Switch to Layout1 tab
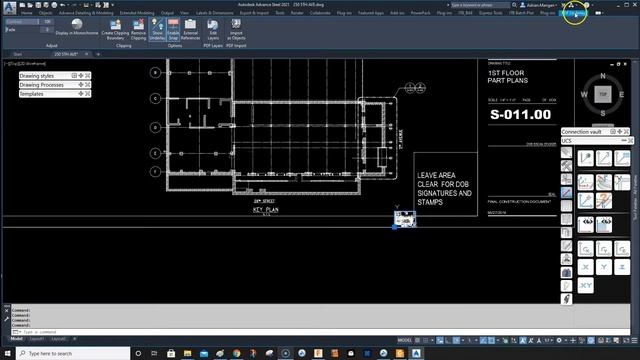 pos(36,339)
